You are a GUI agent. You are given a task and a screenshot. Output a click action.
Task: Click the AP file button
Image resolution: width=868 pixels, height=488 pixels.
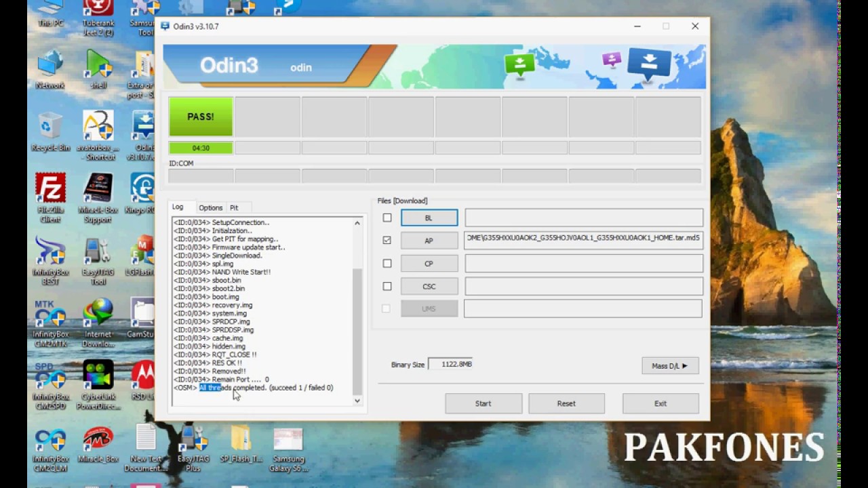click(x=429, y=241)
